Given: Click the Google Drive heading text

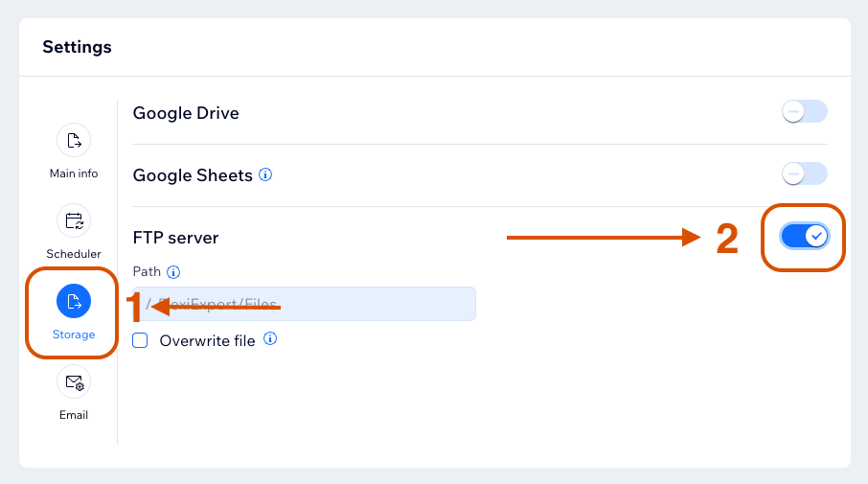Looking at the screenshot, I should pos(186,113).
